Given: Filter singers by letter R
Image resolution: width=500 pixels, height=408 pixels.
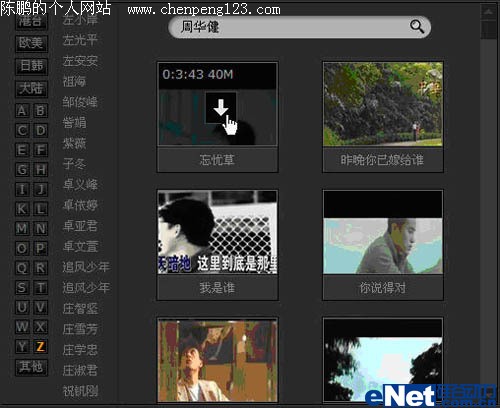Looking at the screenshot, I should coord(41,268).
